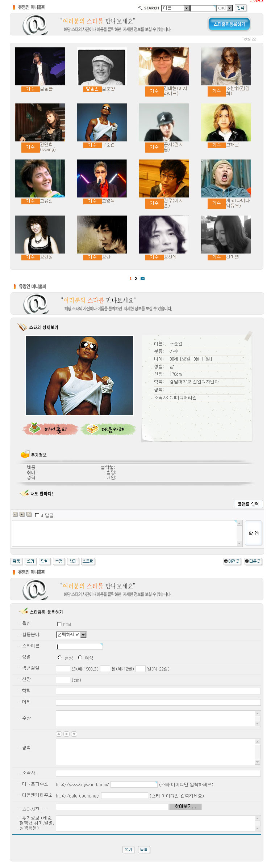Screen dimensions: 275x868
Task: Click the down-arrow icon above comment box
Action: coord(29,514)
